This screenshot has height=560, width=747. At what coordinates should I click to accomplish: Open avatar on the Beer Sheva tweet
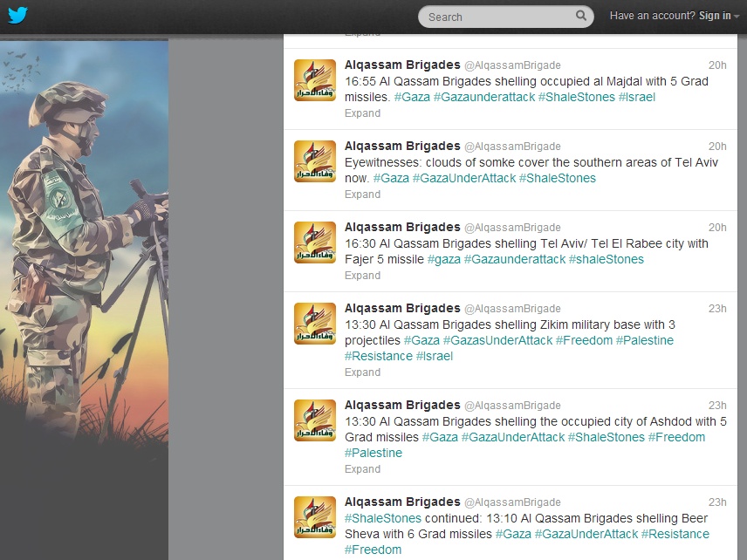click(315, 517)
